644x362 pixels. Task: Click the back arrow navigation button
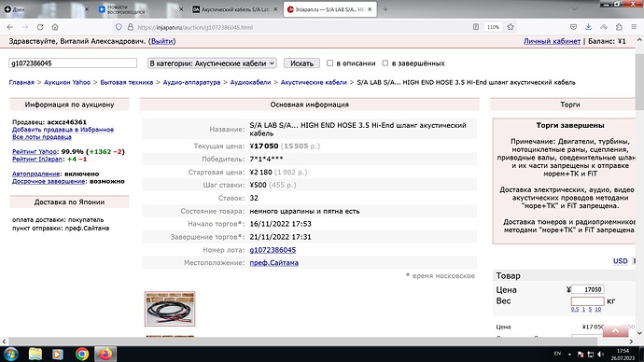pyautogui.click(x=10, y=27)
